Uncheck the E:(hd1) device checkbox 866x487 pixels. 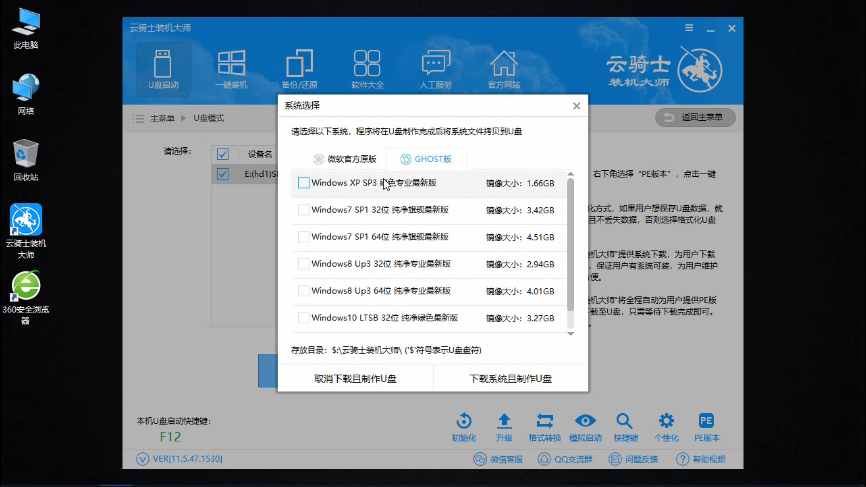point(223,174)
